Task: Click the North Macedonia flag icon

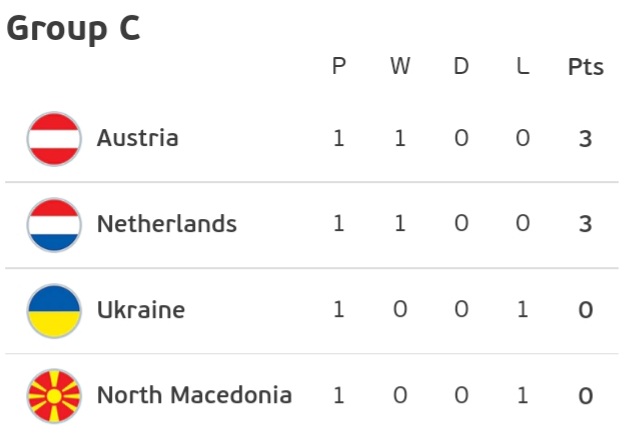Action: [54, 395]
